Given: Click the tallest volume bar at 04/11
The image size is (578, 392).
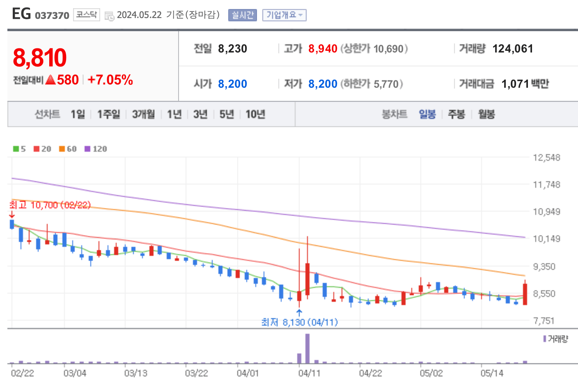Looking at the screenshot, I should point(307,349).
